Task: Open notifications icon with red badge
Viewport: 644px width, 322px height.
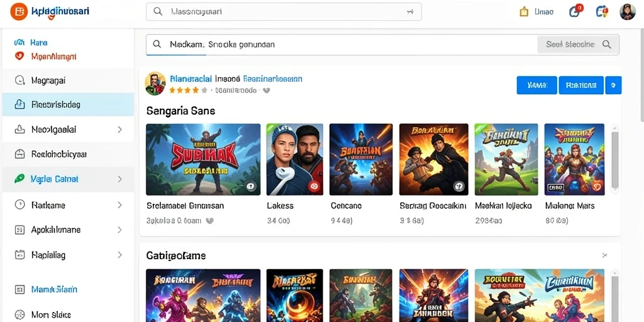Action: coord(575,11)
